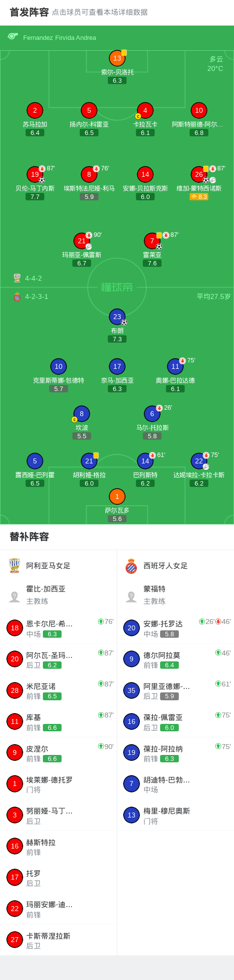The height and width of the screenshot is (980, 234).
Task: Open substitute 皮涅尔 number 9 forward
Action: (x=58, y=752)
